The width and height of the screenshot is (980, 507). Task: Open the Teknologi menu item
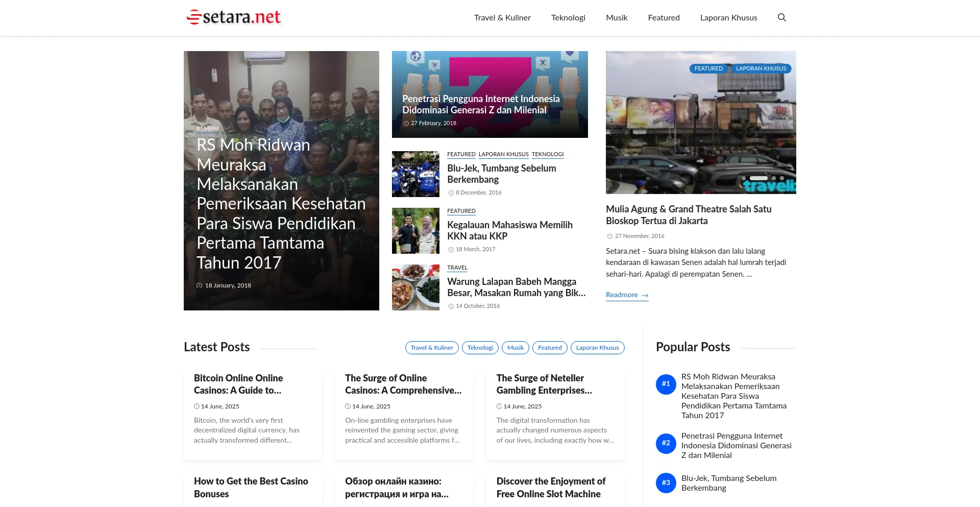point(568,17)
